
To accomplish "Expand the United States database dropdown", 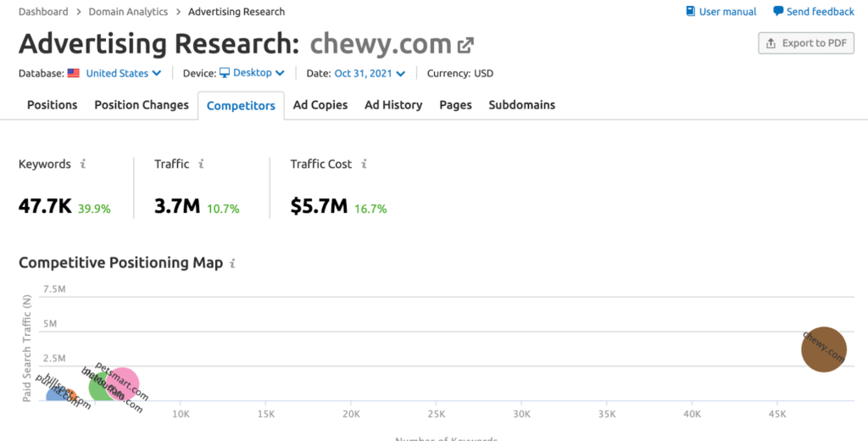I will pyautogui.click(x=124, y=74).
